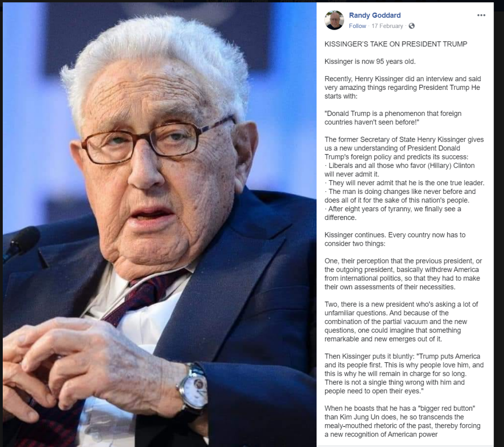Click the dark backdrop beside the post panel
This screenshot has width=504, height=447.
point(499,225)
